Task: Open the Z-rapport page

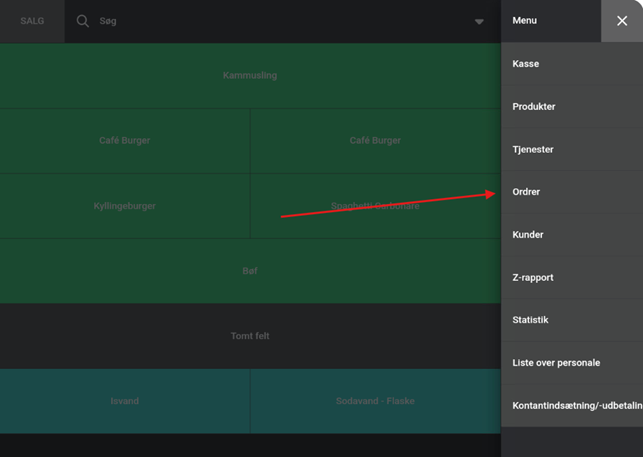Action: (x=533, y=278)
